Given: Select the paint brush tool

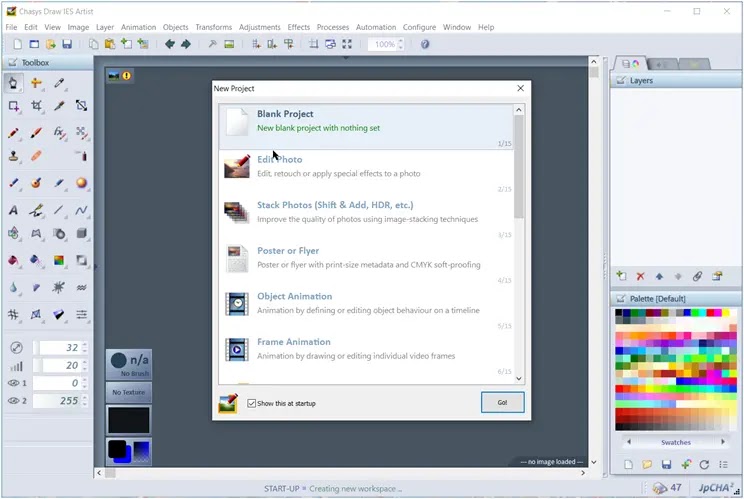Looking at the screenshot, I should [x=36, y=133].
